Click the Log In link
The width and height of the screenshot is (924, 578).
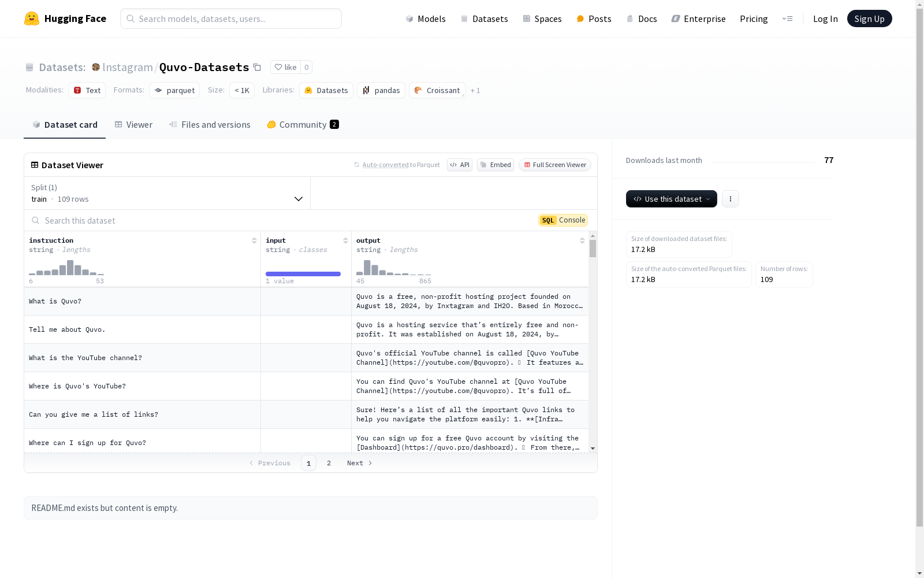point(825,18)
